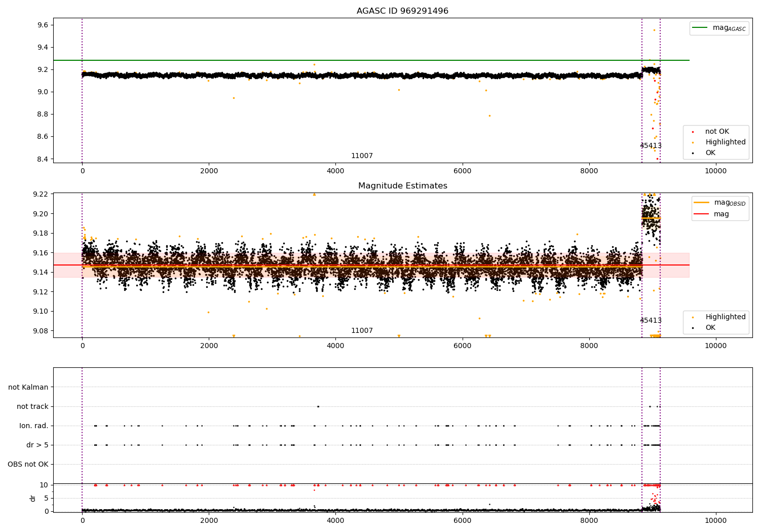Click the 9.08 tick label on middle plot
This screenshot has width=760, height=532.
pyautogui.click(x=41, y=331)
